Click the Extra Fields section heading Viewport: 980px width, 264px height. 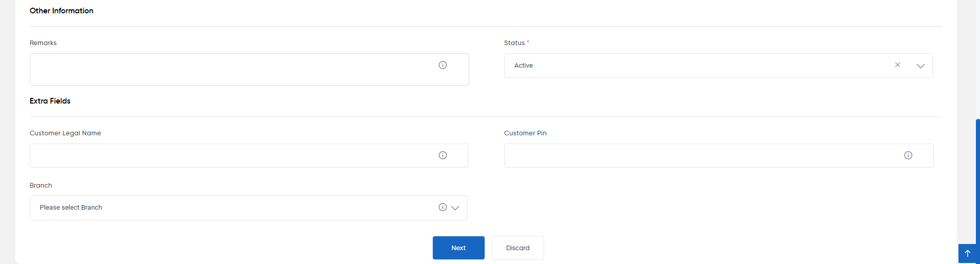pyautogui.click(x=50, y=101)
